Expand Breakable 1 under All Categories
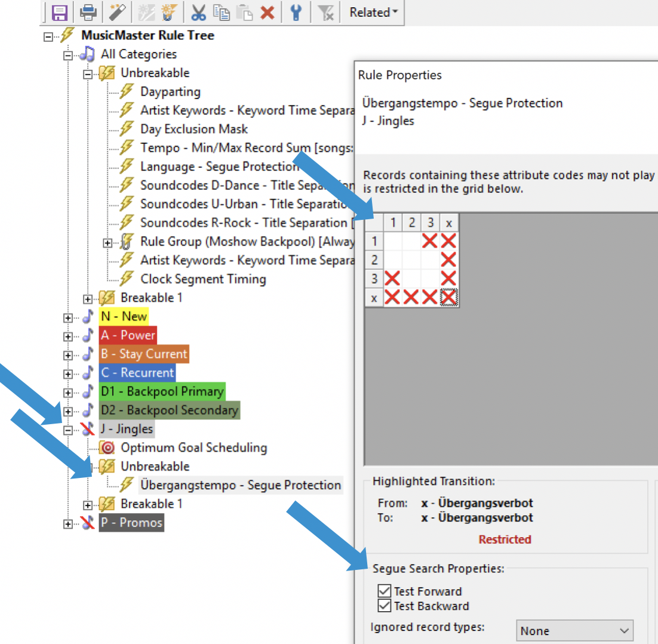 point(88,299)
